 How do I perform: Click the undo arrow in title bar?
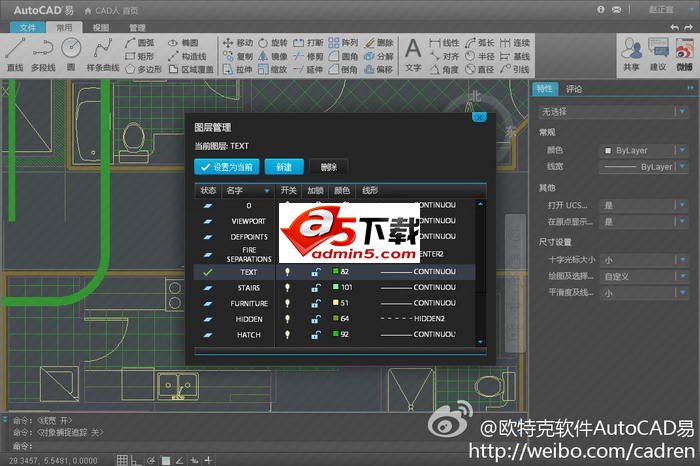(675, 28)
